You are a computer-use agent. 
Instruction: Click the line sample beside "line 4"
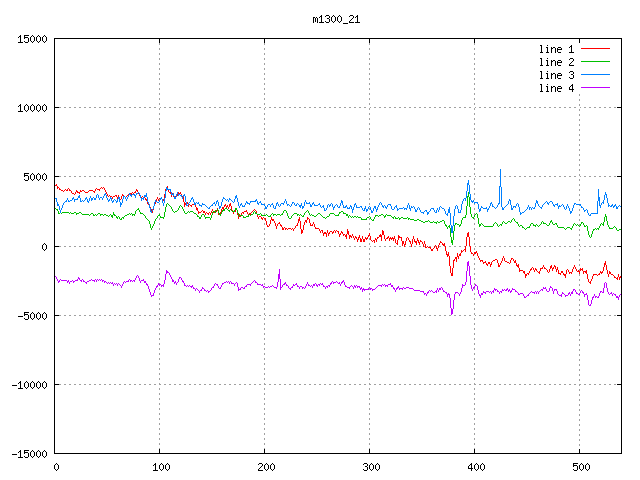click(596, 88)
